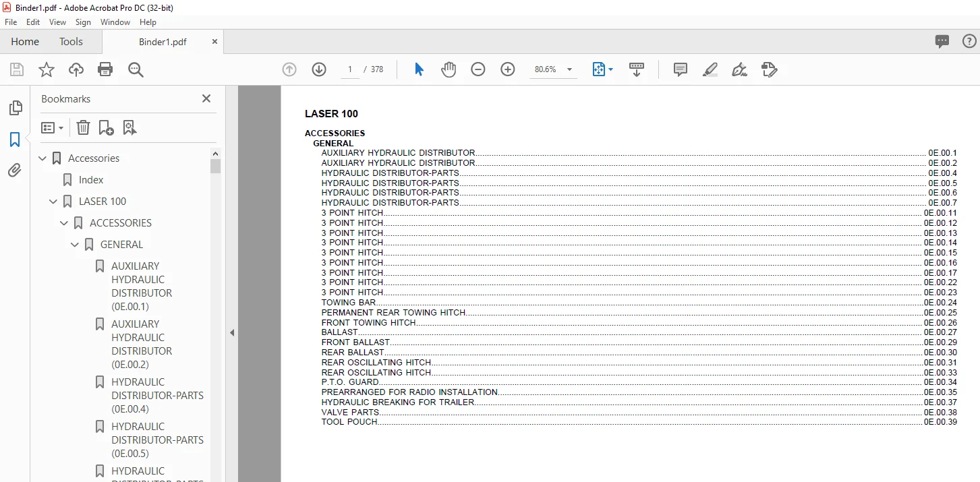Open the Page Thumbnails panel
This screenshot has height=482, width=980.
[x=15, y=108]
